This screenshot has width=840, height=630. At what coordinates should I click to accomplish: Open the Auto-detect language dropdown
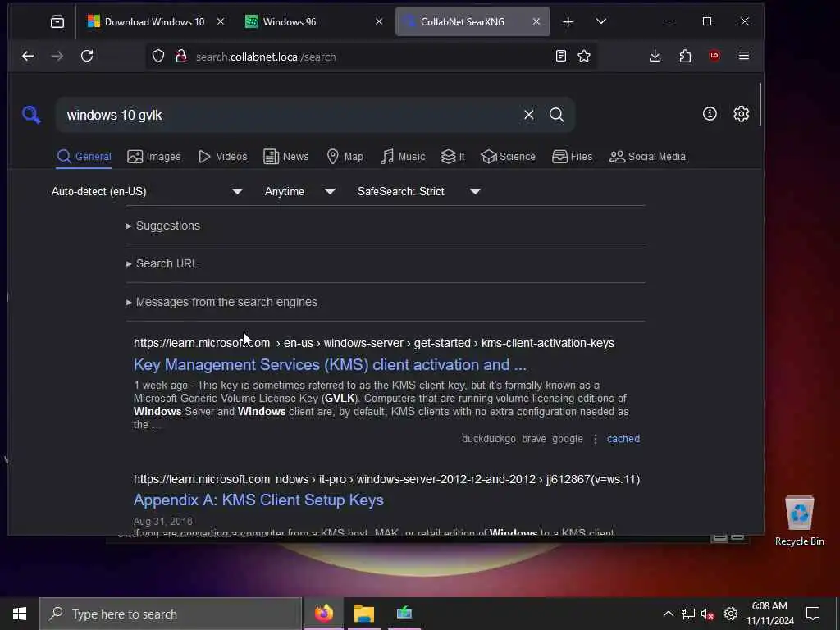(147, 191)
